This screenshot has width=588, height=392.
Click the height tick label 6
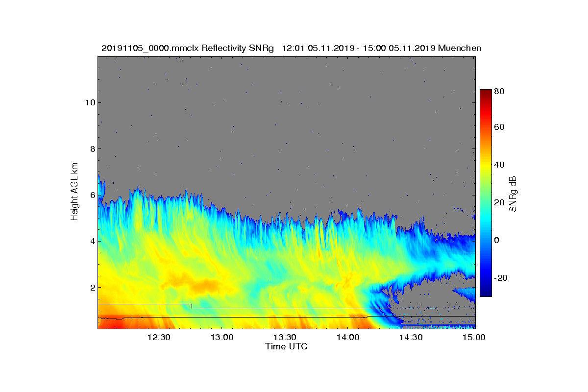tap(92, 195)
